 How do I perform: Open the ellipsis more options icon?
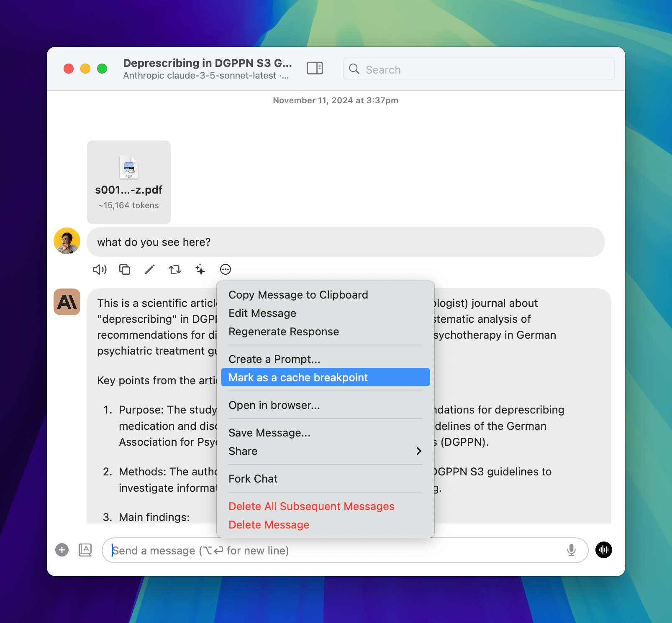(226, 270)
